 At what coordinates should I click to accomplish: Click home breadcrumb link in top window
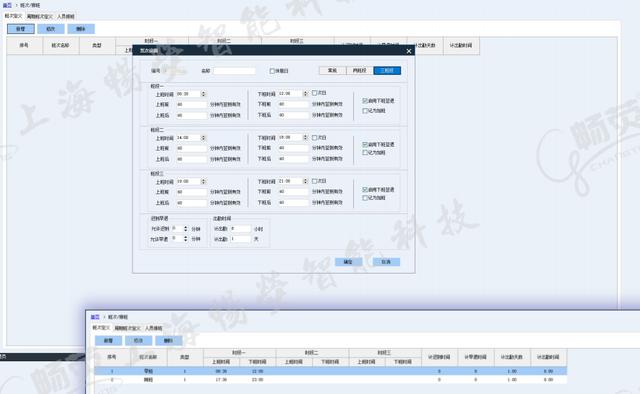click(7, 5)
